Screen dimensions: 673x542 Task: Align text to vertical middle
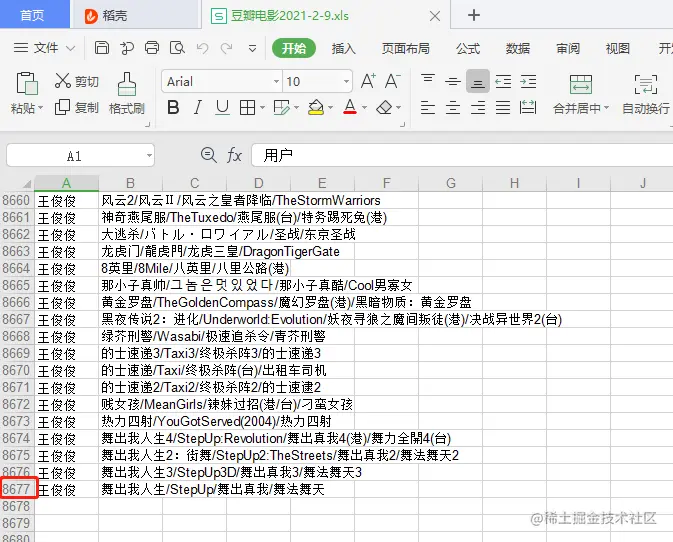tap(453, 81)
